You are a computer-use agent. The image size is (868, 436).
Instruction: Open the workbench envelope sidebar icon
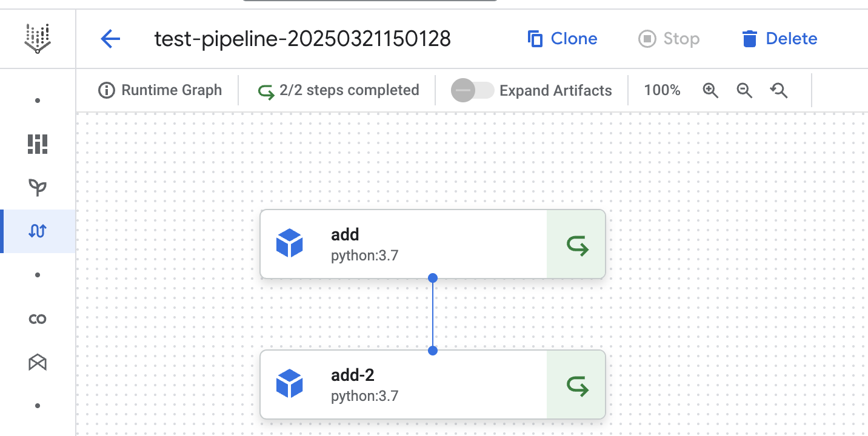(x=38, y=362)
